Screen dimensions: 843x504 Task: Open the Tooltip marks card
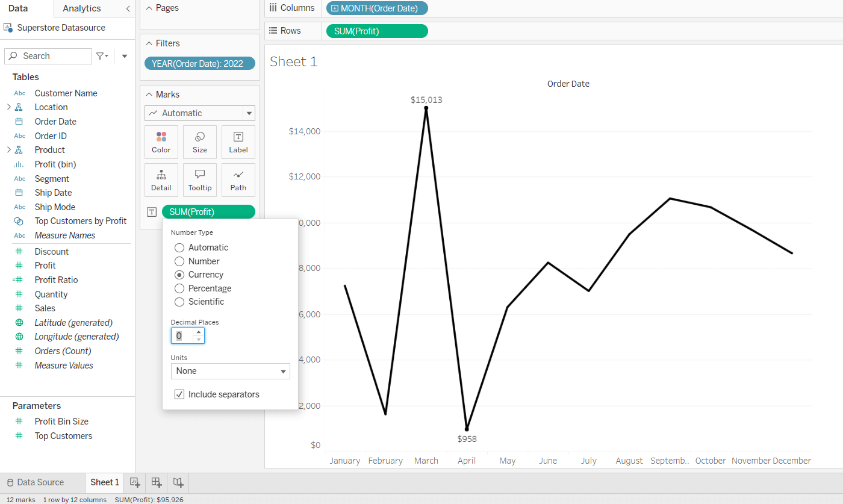tap(200, 180)
